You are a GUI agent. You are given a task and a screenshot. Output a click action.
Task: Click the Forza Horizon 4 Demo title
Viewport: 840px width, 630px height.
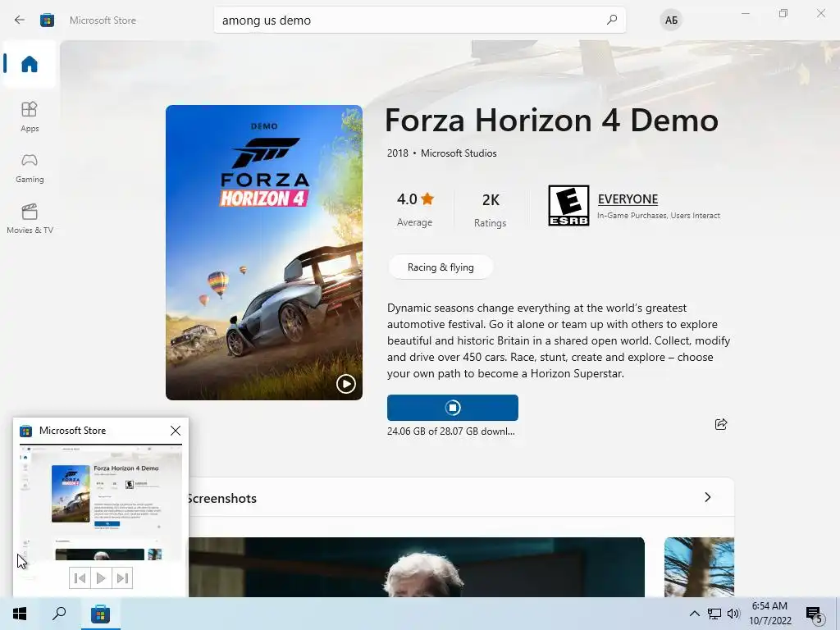(x=551, y=120)
